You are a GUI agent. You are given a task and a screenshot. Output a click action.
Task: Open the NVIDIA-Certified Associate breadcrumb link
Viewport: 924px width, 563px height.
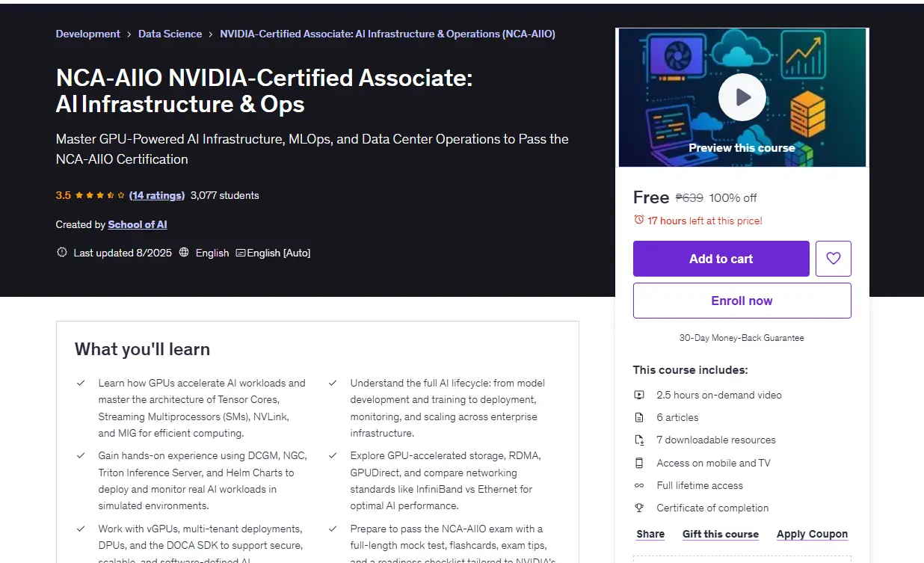point(387,34)
